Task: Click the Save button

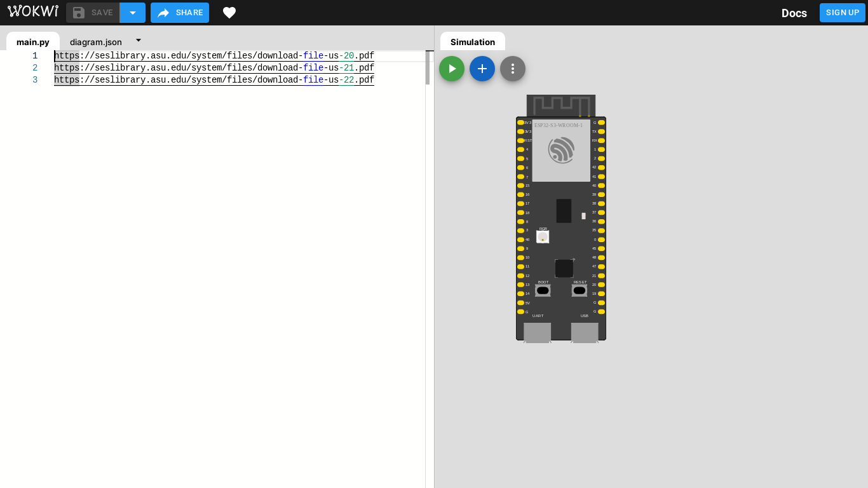Action: click(93, 13)
